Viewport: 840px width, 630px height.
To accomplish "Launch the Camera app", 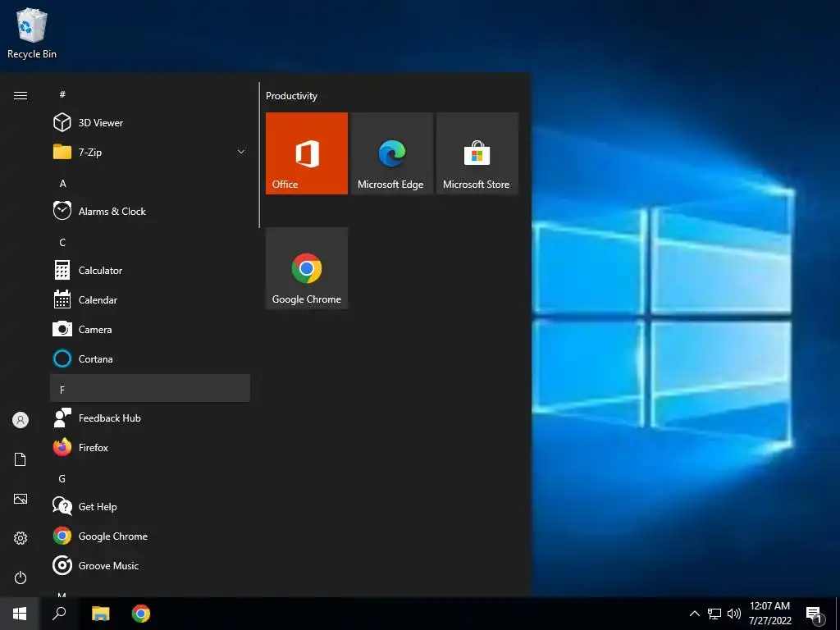I will click(150, 330).
